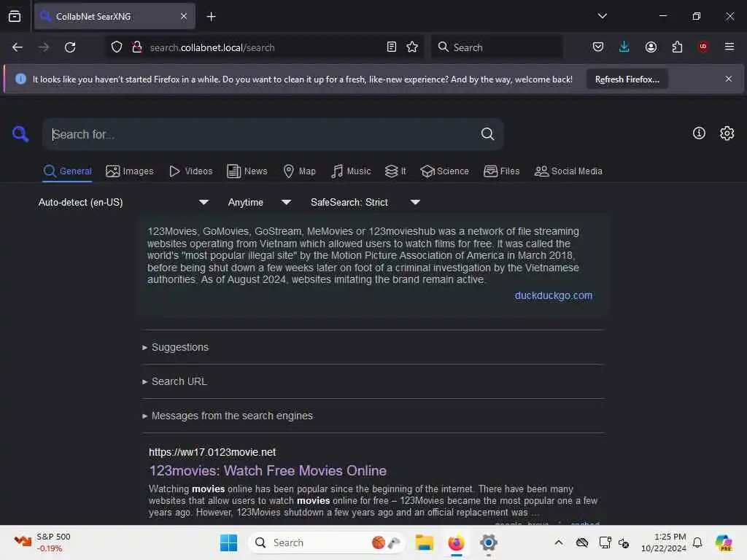
Task: Open the Firefox hamburger menu
Action: (729, 47)
